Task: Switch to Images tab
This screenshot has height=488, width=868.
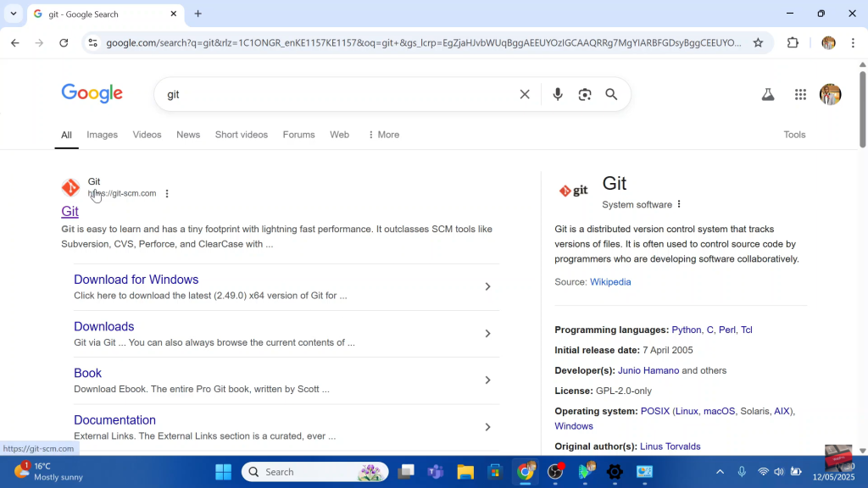Action: point(102,135)
